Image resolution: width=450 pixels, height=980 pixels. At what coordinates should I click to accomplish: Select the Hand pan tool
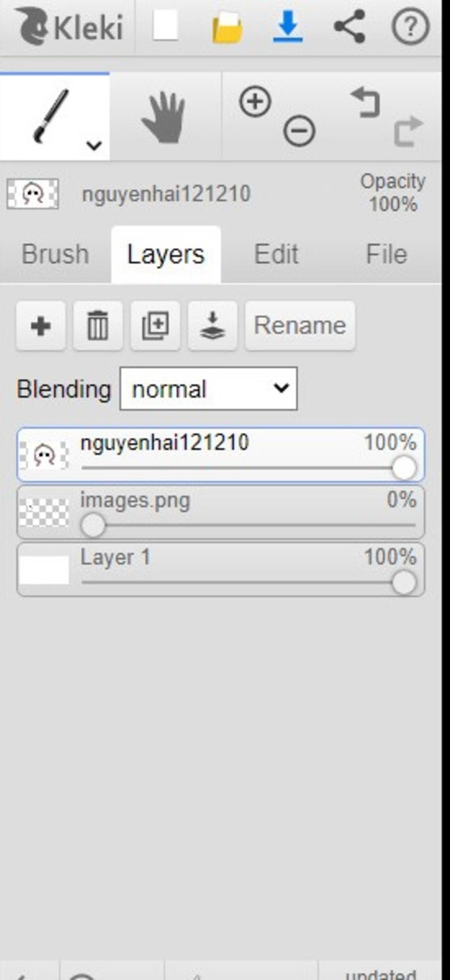(164, 117)
